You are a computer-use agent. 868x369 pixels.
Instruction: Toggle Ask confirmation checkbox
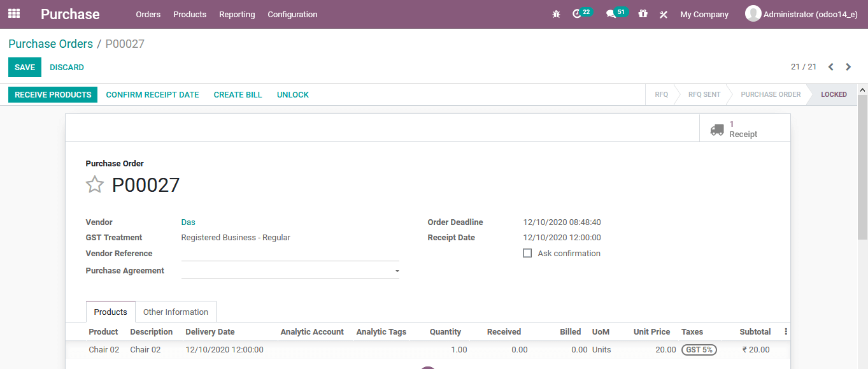(x=527, y=253)
